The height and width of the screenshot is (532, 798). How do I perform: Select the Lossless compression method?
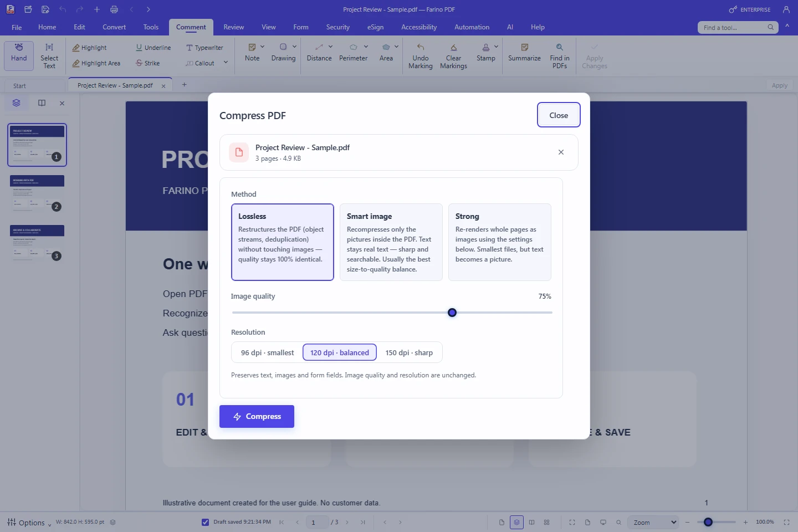[283, 242]
